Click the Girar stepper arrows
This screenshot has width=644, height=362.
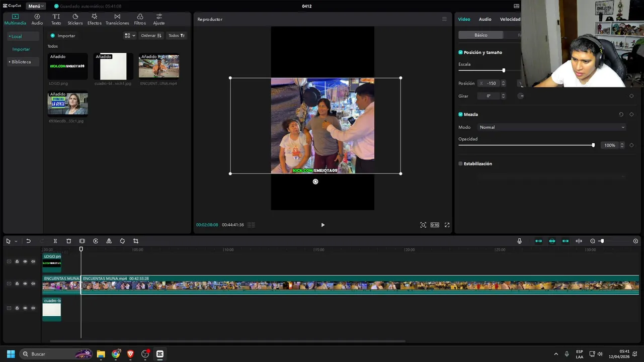(x=503, y=96)
